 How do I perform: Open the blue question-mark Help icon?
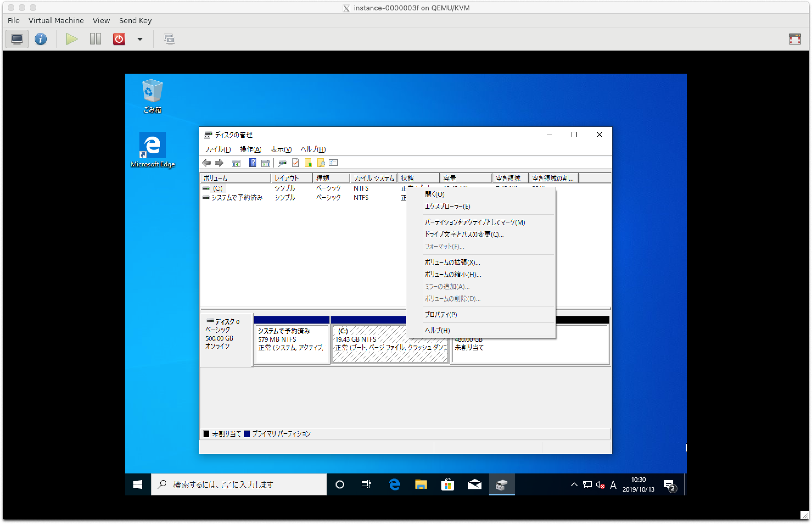pos(253,163)
